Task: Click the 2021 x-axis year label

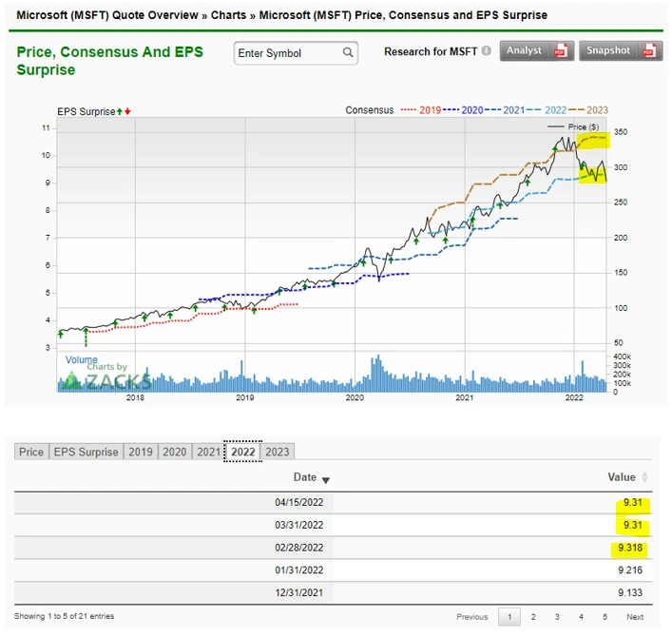Action: tap(464, 397)
